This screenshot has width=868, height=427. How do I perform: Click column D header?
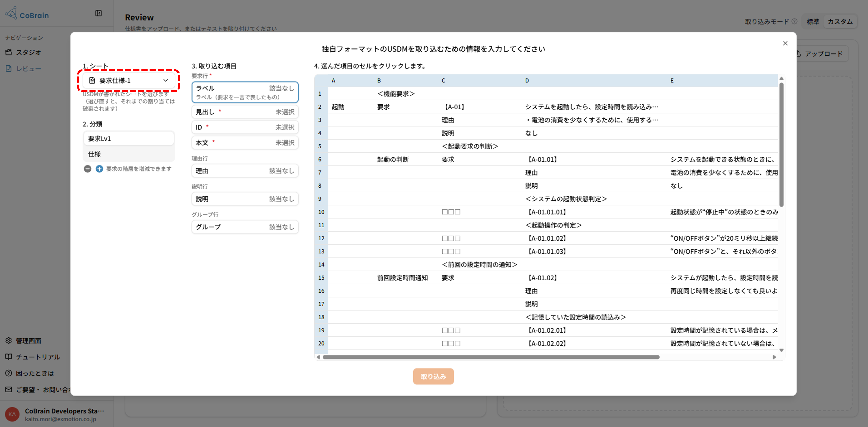pos(594,80)
